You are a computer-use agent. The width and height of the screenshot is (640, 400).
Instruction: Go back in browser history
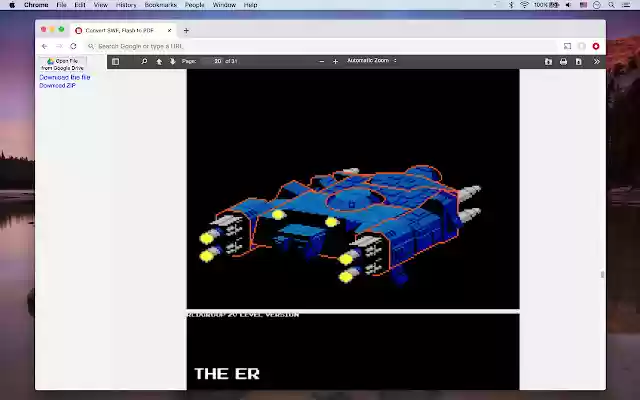(44, 46)
